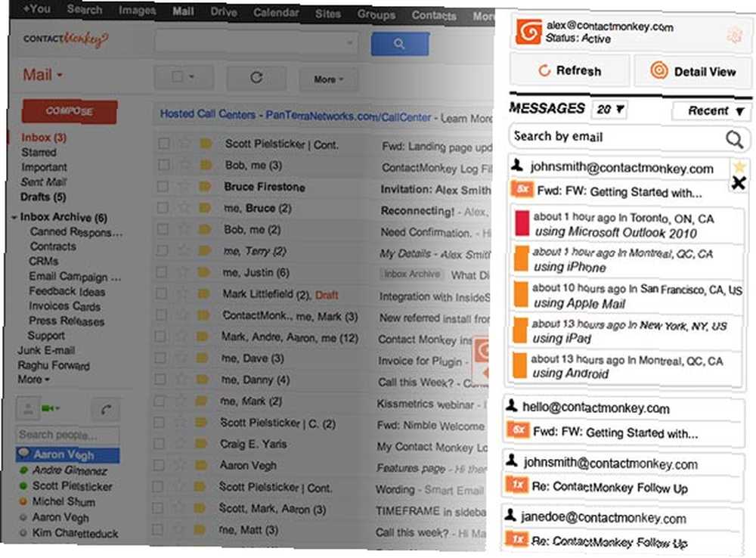
Task: Expand More labels in left sidebar
Action: pos(34,380)
